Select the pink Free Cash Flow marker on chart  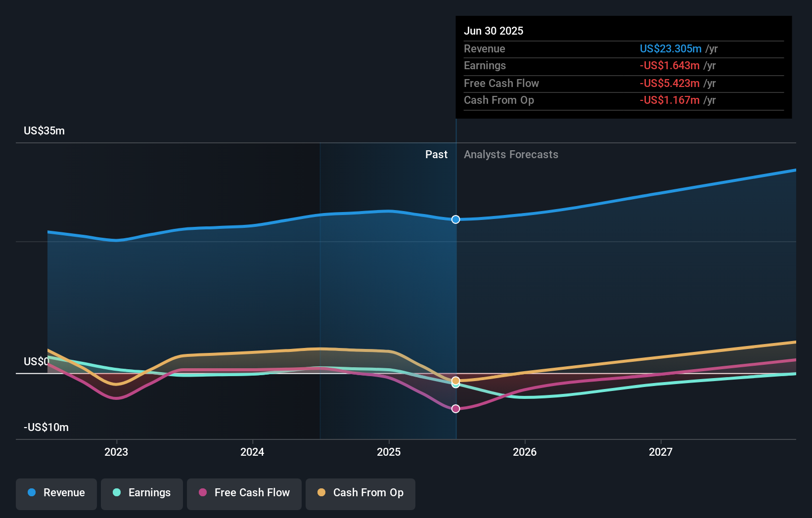click(x=455, y=408)
